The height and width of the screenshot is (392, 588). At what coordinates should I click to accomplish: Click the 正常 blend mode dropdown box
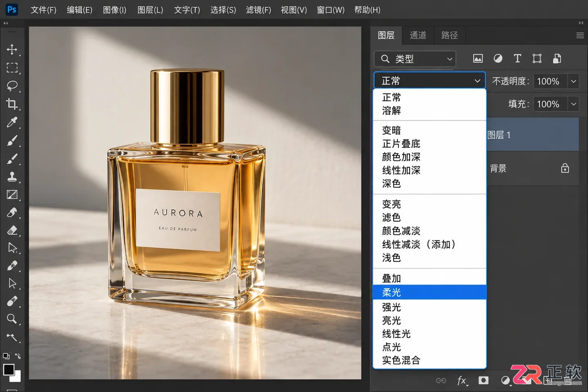click(x=430, y=81)
